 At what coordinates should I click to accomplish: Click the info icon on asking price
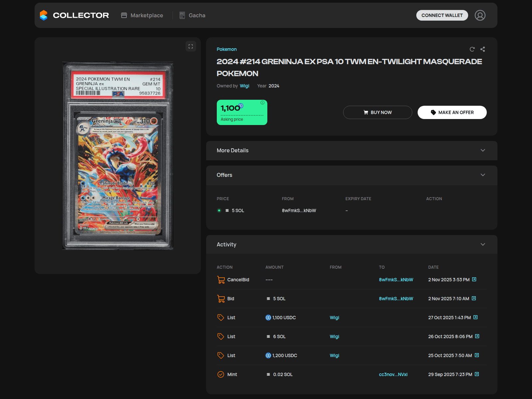point(262,103)
